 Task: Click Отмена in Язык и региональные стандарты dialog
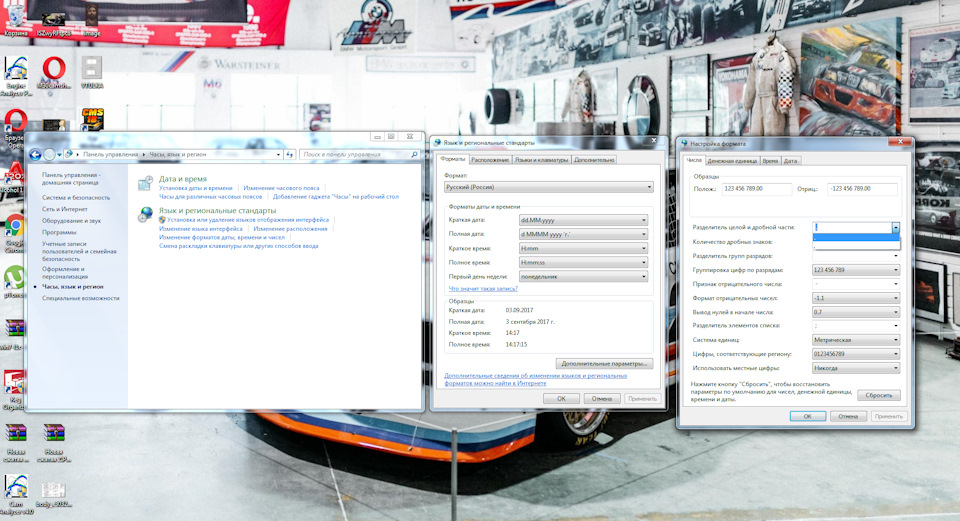pyautogui.click(x=602, y=399)
